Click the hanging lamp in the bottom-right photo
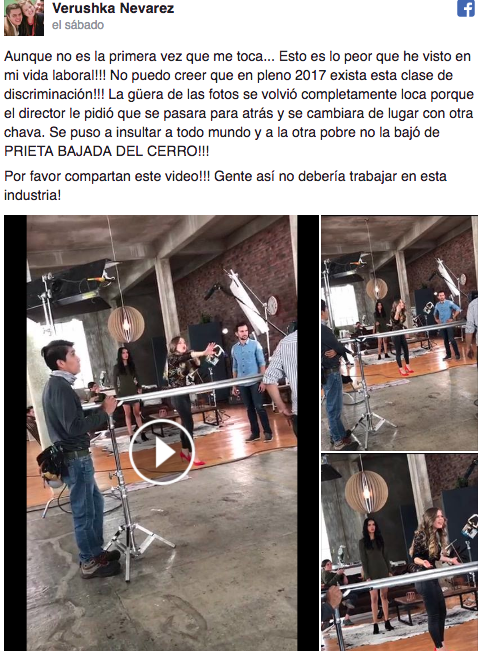The height and width of the screenshot is (651, 484). [366, 492]
